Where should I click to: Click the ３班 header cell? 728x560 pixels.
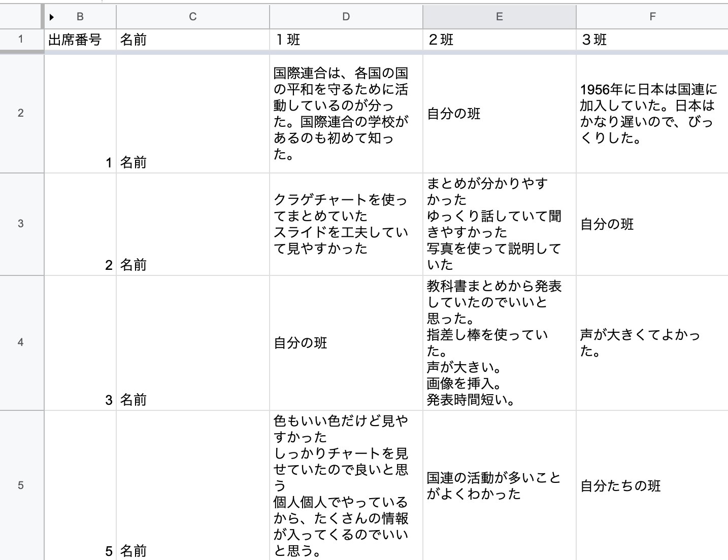pyautogui.click(x=652, y=40)
